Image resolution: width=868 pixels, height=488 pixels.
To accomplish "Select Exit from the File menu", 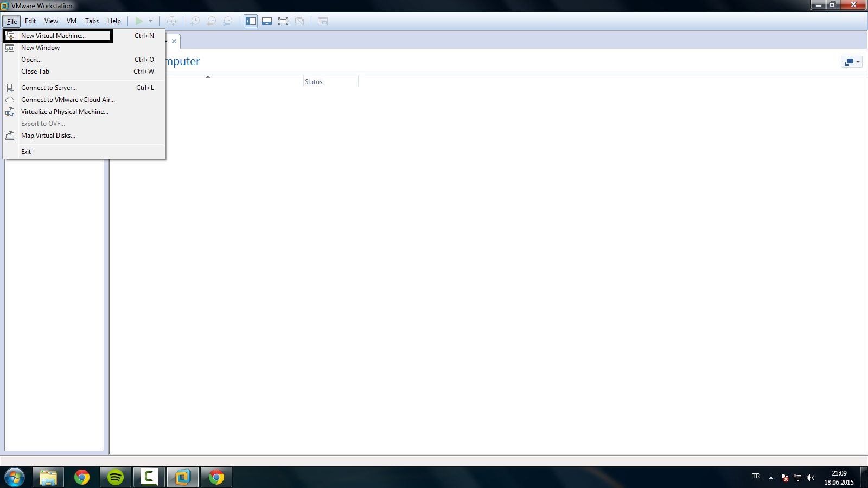I will pos(84,152).
